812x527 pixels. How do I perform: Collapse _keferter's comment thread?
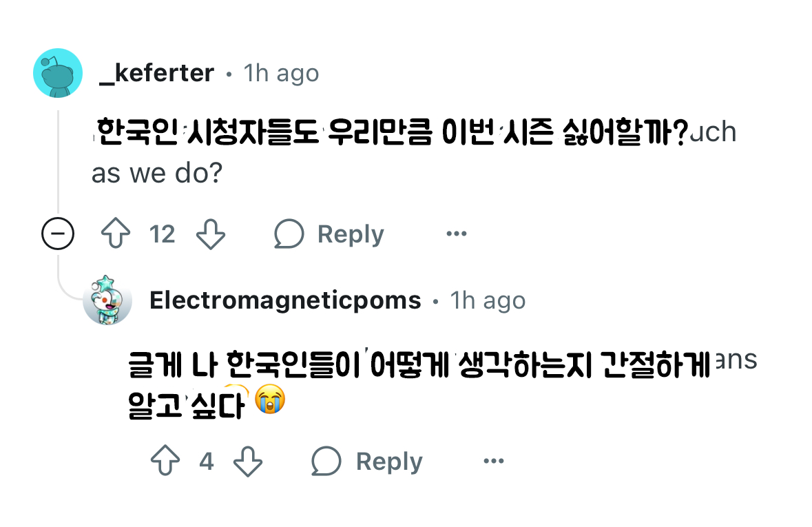(59, 234)
